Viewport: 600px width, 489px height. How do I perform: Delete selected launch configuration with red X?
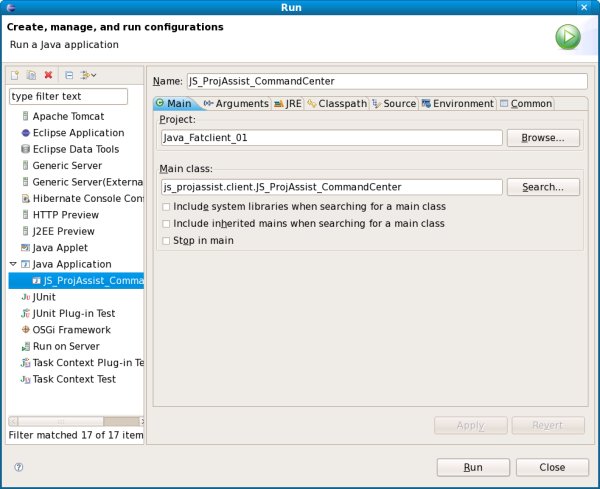(48, 75)
